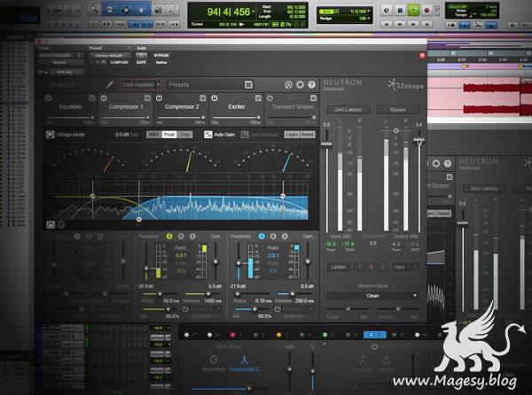This screenshot has width=532, height=395.
Task: Adjust the Neutron input gain fader
Action: click(x=326, y=144)
